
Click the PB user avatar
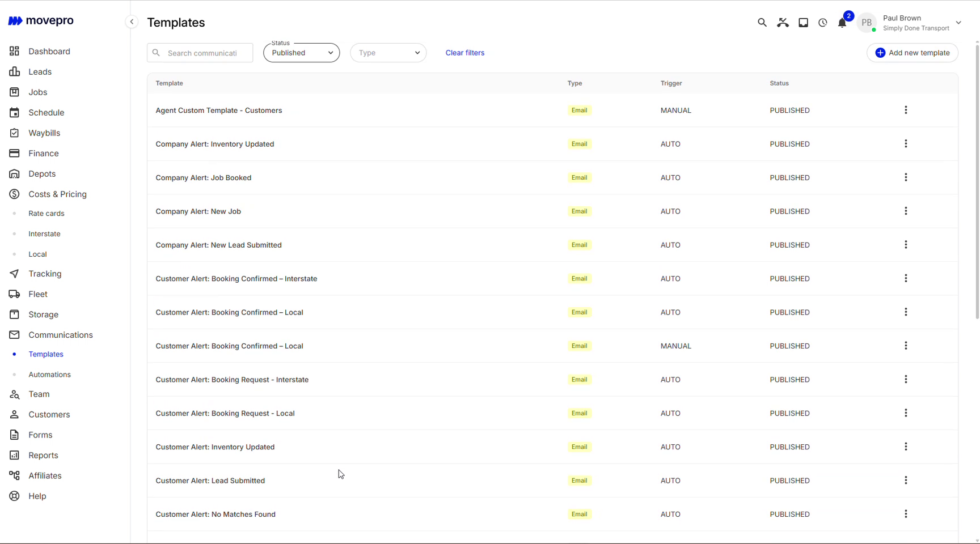pos(867,23)
